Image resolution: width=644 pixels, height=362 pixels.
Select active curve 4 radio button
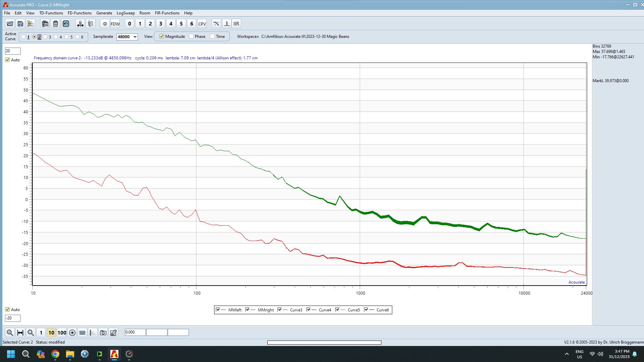(56, 37)
